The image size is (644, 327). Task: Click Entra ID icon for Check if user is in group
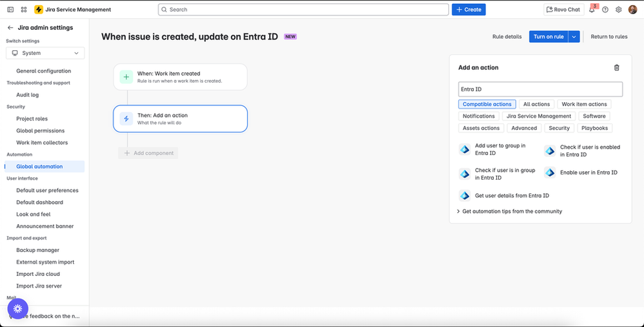(x=465, y=174)
